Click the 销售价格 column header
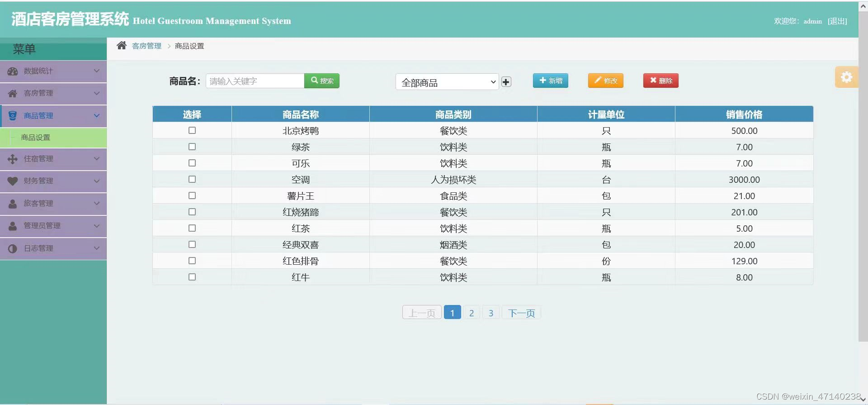The height and width of the screenshot is (405, 868). pos(744,114)
